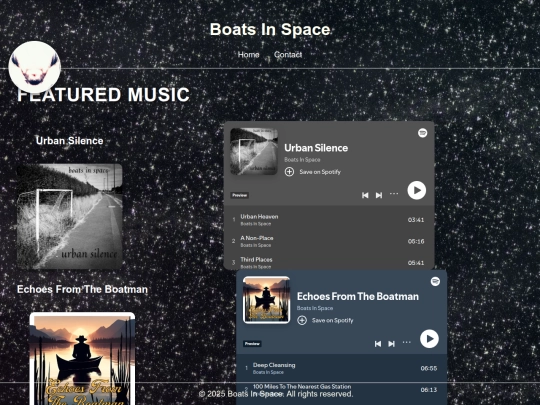
Task: Play the Urban Silence album
Action: point(417,190)
